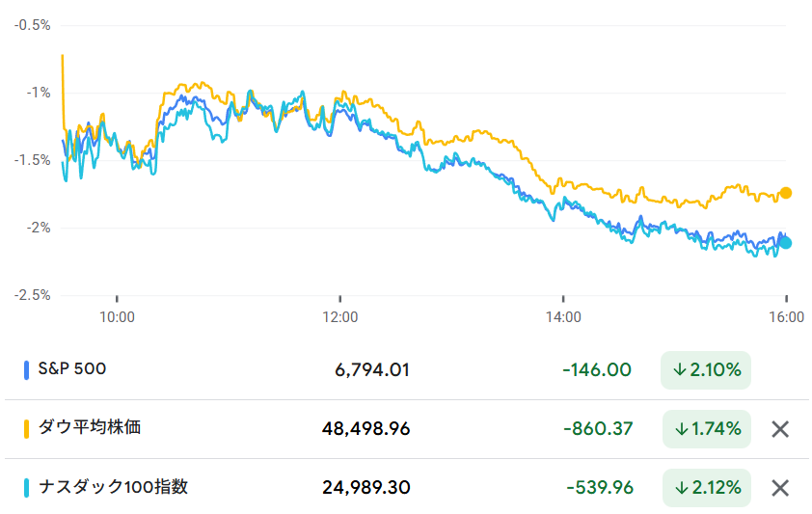812x514 pixels.
Task: Click the 10:00 time axis label
Action: click(x=117, y=316)
